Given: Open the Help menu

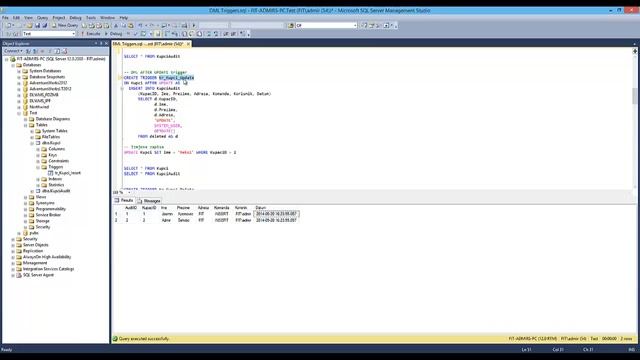Looking at the screenshot, I should pos(124,18).
